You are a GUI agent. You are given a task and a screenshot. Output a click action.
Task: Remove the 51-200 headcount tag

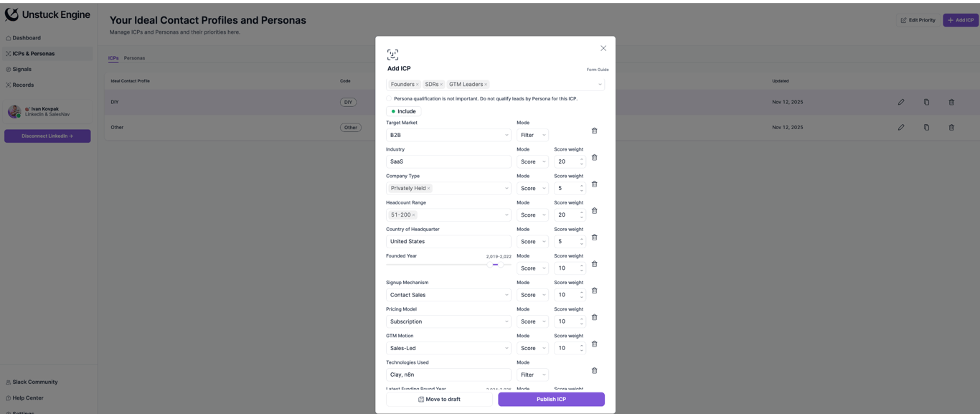click(x=414, y=215)
